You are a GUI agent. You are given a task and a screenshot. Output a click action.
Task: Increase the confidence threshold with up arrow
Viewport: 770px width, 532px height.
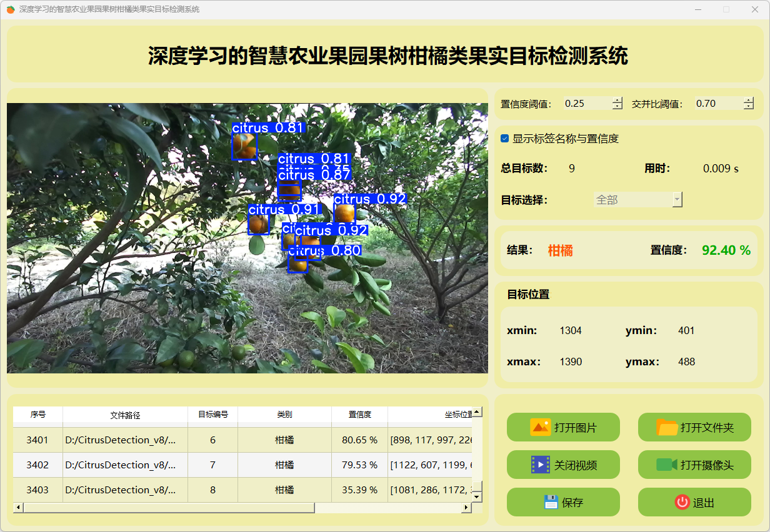[617, 100]
